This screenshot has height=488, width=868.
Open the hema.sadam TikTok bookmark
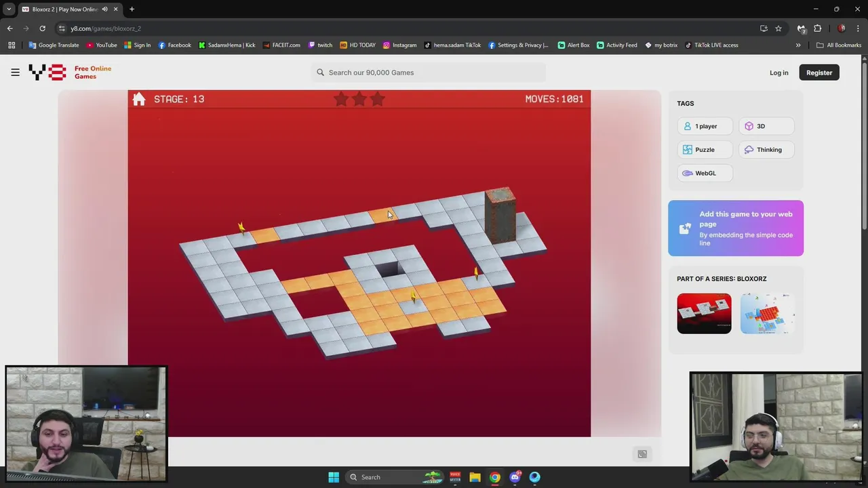(x=452, y=45)
